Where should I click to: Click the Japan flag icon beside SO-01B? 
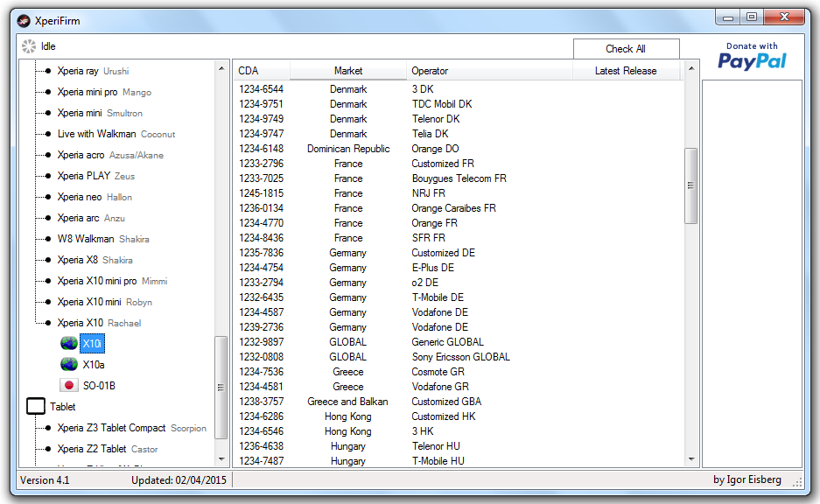click(69, 385)
